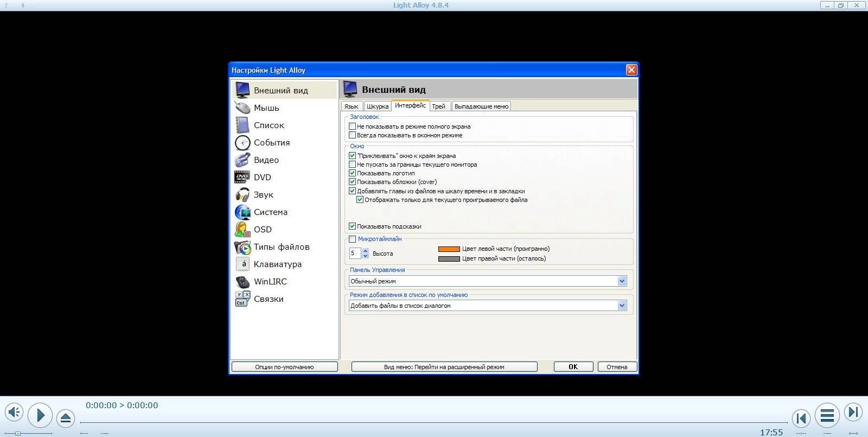The width and height of the screenshot is (868, 437).
Task: Enable 'Не пускать за границы текущего монитора'
Action: point(352,164)
